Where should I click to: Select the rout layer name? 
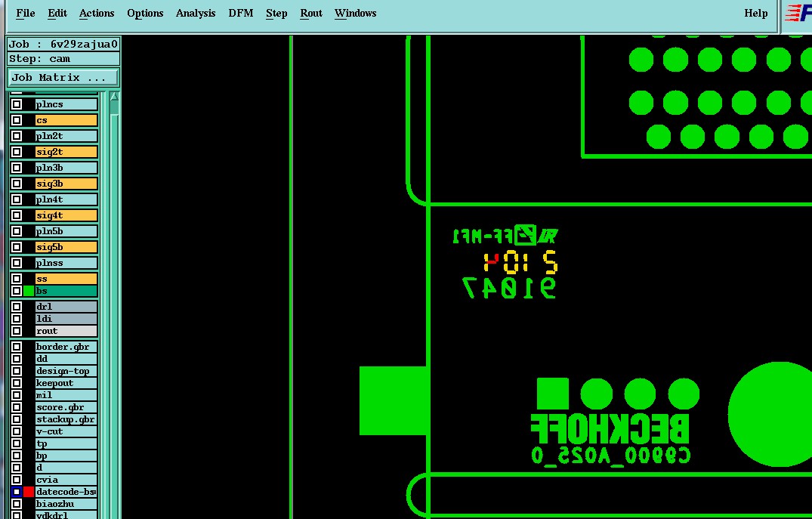coord(66,331)
